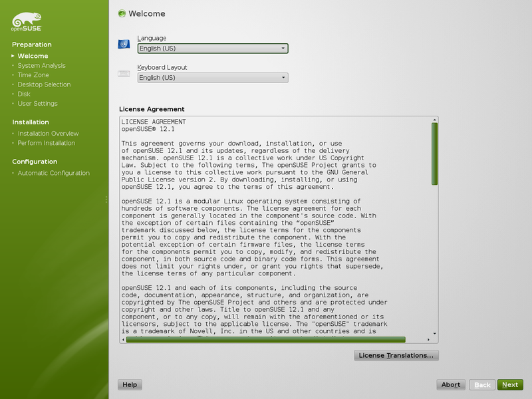Click the Installation section heading
This screenshot has height=399, width=532.
pyautogui.click(x=31, y=122)
